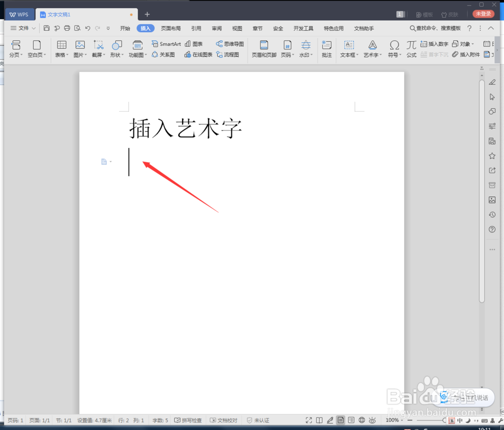
Task: Open templates (模板) in title bar
Action: coord(424,15)
